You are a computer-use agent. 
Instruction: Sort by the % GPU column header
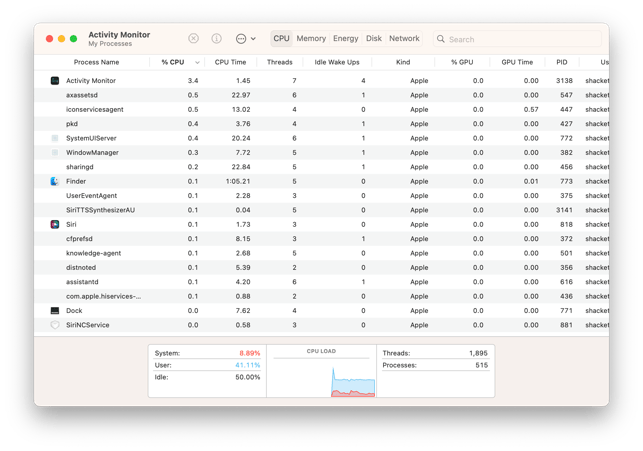(462, 62)
